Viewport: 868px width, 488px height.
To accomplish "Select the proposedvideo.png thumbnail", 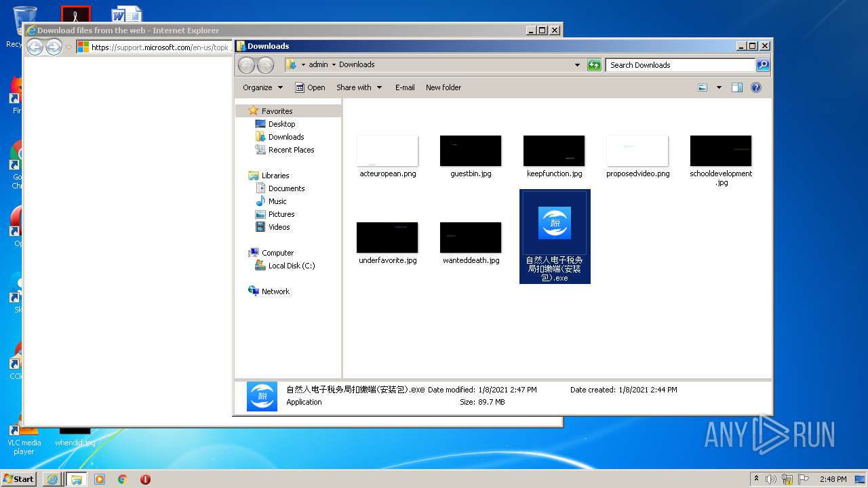I will [637, 151].
